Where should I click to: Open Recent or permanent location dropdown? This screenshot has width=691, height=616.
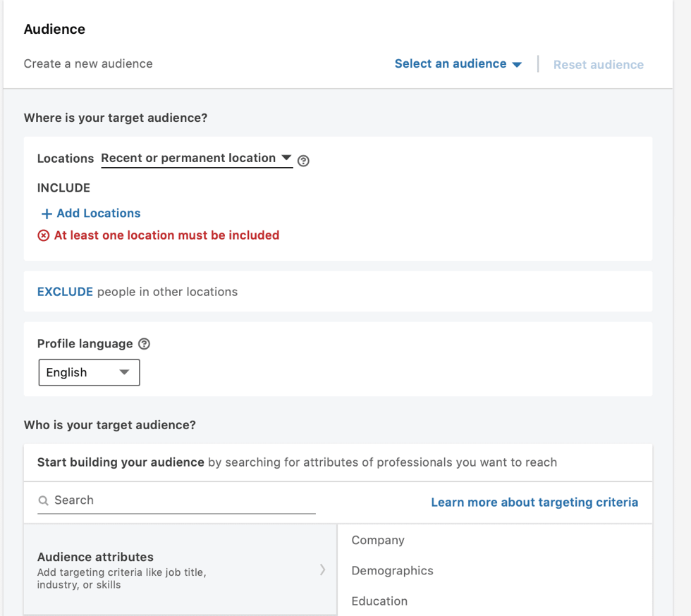click(196, 159)
